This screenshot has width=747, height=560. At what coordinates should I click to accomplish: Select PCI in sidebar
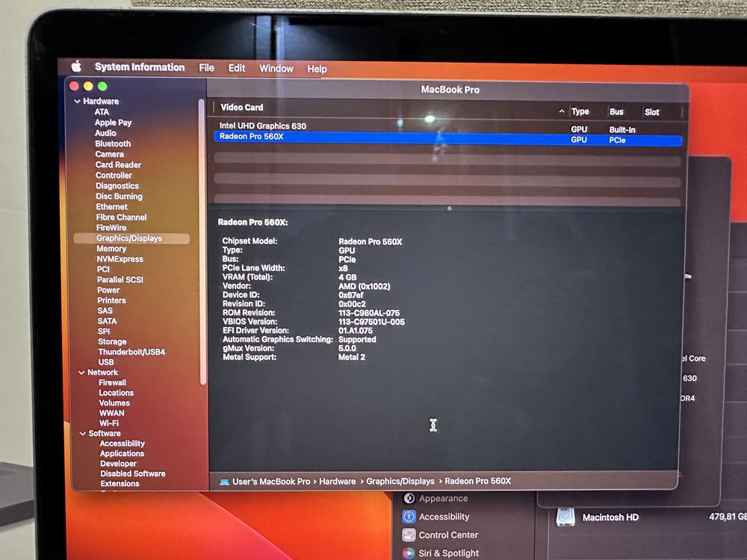tap(103, 269)
